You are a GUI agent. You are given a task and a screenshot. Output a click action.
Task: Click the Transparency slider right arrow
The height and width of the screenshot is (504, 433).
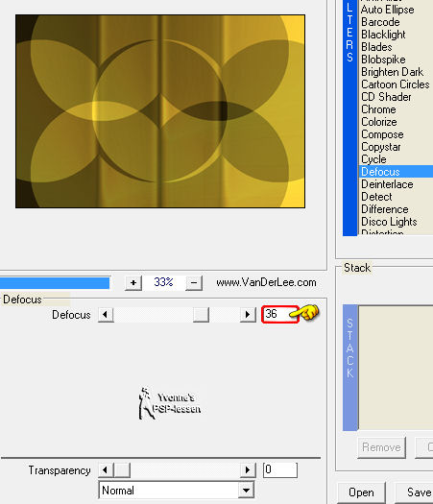[x=248, y=470]
